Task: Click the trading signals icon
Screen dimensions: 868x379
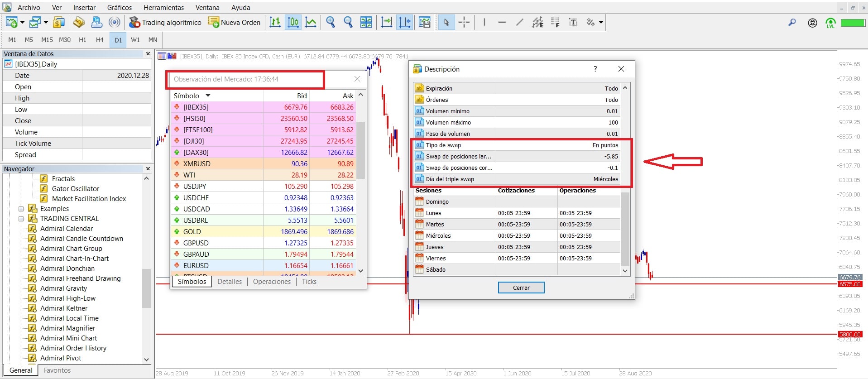Action: point(115,22)
